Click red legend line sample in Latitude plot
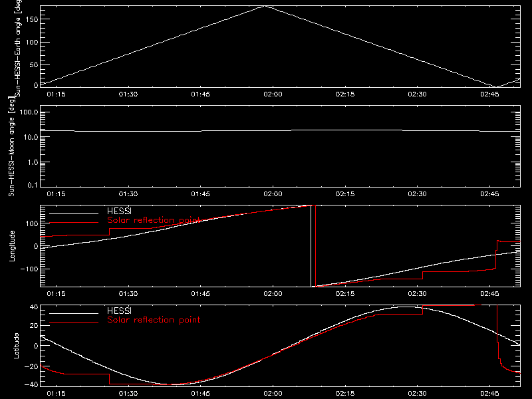This screenshot has height=399, width=532. [x=74, y=322]
